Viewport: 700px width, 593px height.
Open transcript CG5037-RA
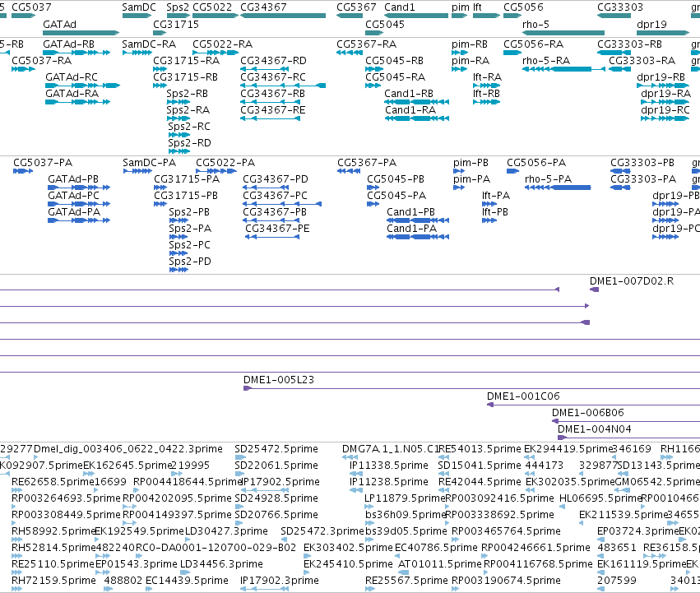[41, 60]
